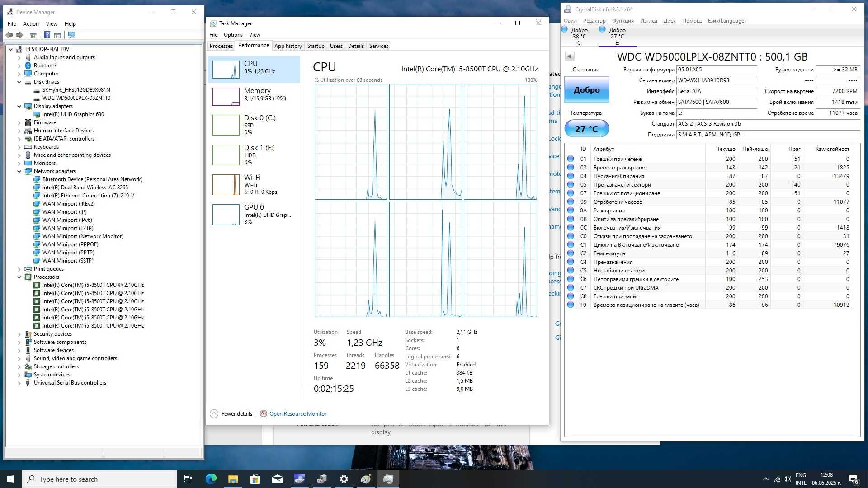Open Microsoft Store from the taskbar
This screenshot has width=868, height=488.
[x=255, y=479]
